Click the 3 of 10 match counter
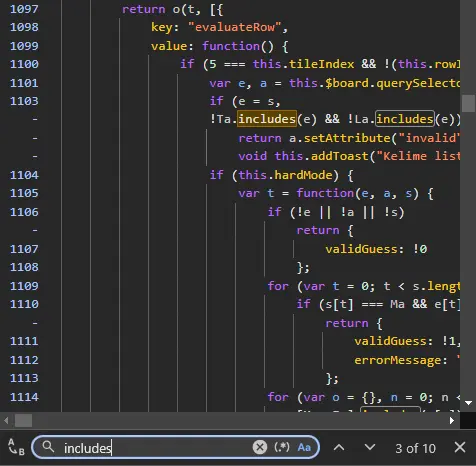Viewport: 476px width, 466px height. 415,448
